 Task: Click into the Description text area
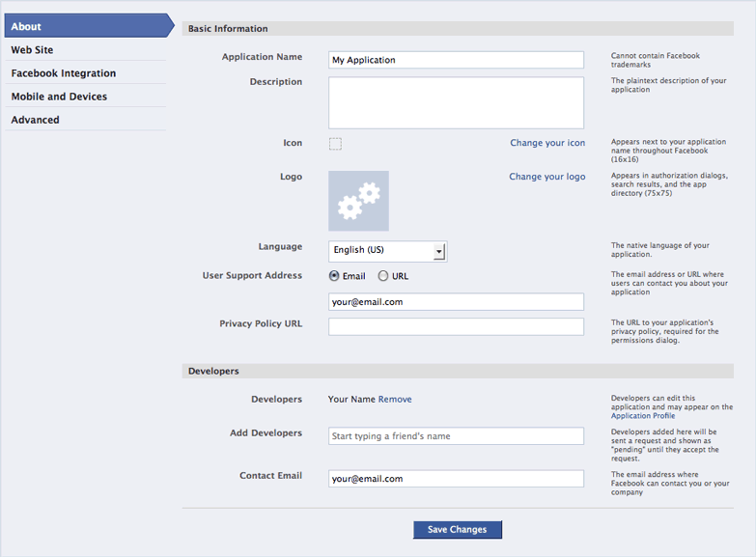coord(456,102)
